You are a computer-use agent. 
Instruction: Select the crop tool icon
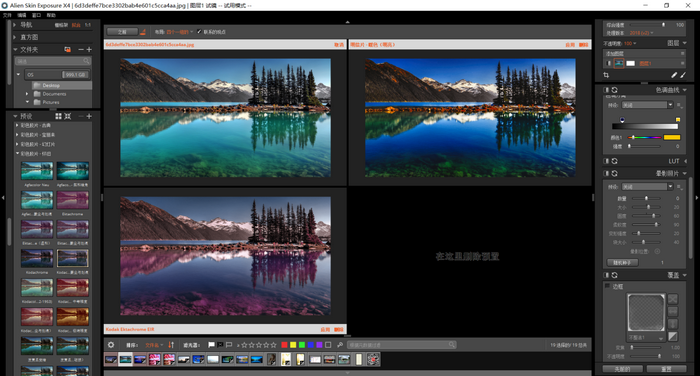pos(606,75)
